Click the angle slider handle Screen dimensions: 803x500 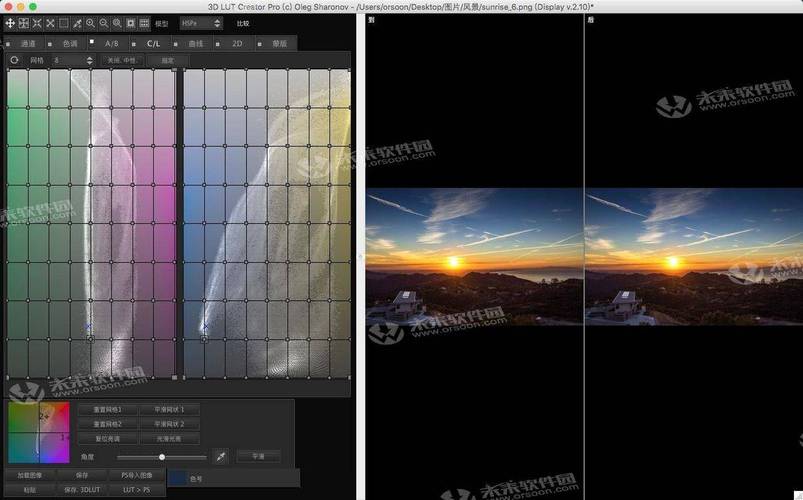162,456
